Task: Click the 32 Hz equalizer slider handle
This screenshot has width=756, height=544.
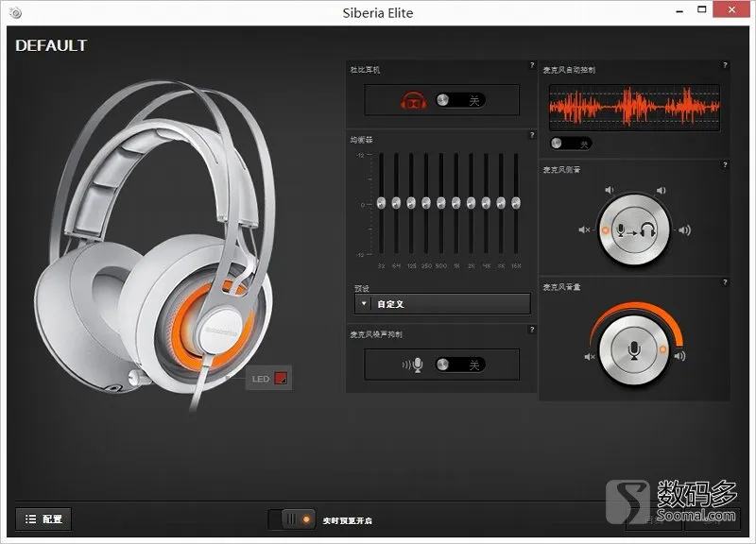Action: click(x=382, y=203)
